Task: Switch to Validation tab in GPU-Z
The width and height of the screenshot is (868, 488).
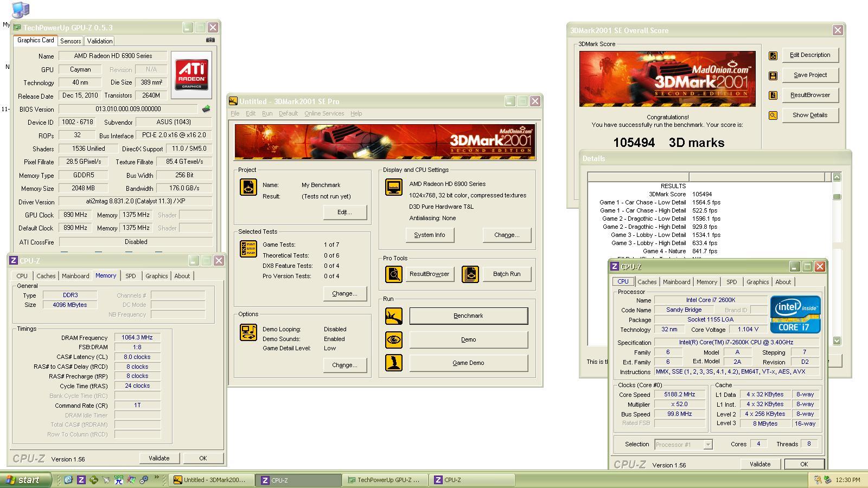Action: [100, 41]
